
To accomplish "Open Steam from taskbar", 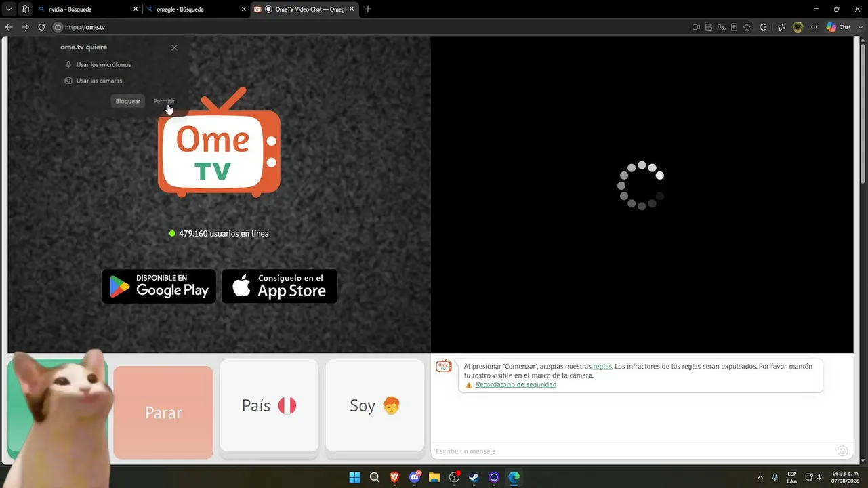I will (474, 477).
